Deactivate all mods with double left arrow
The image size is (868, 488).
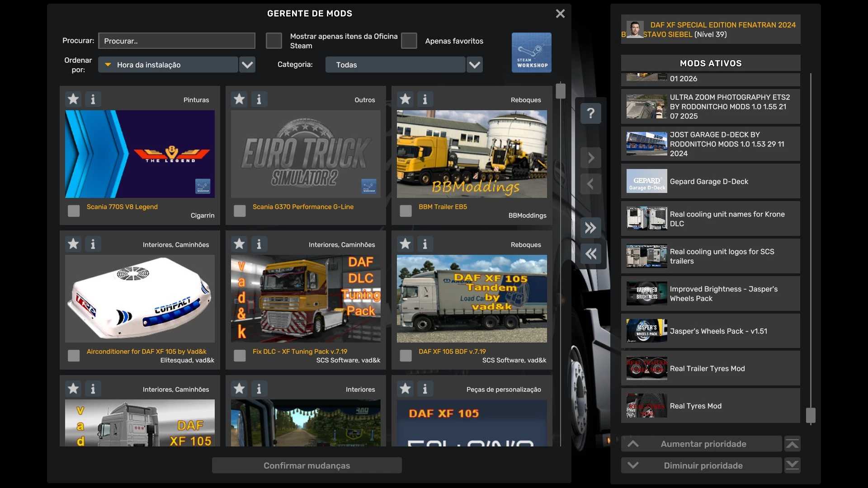tap(590, 254)
